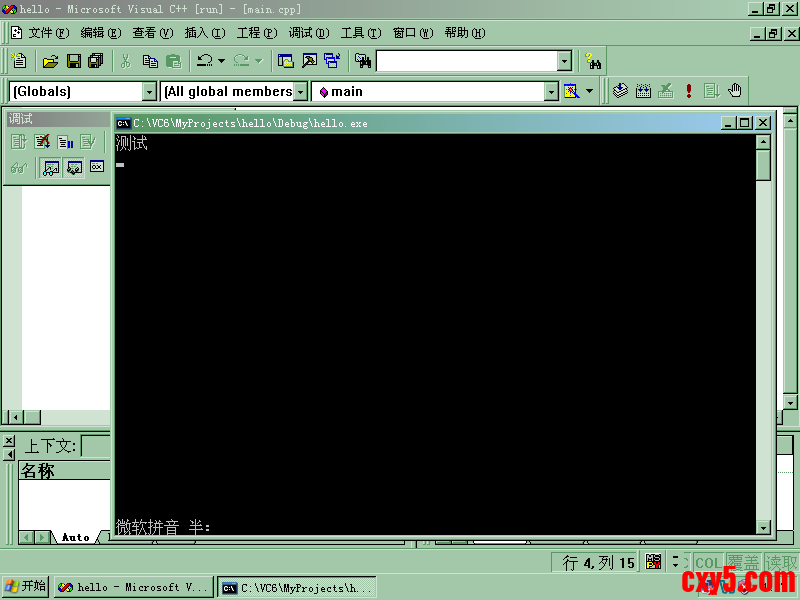Click the console window scroll down arrow
Viewport: 800px width, 600px height.
click(x=763, y=527)
